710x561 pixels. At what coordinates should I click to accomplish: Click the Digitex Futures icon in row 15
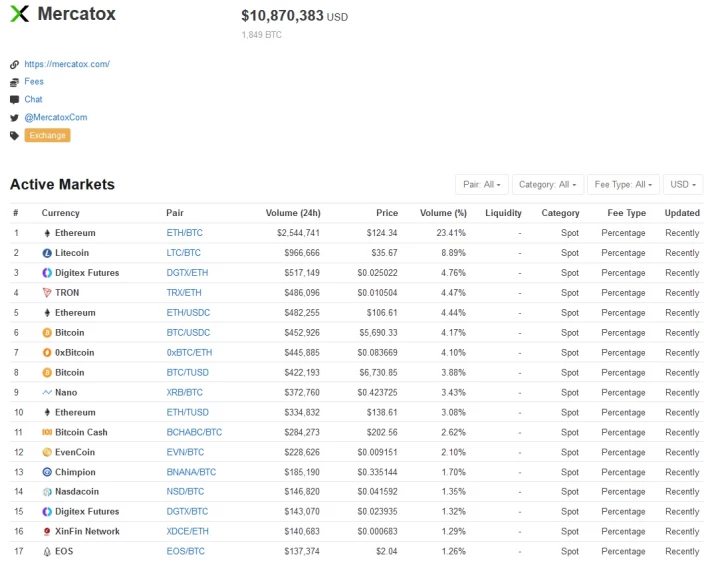pos(47,512)
